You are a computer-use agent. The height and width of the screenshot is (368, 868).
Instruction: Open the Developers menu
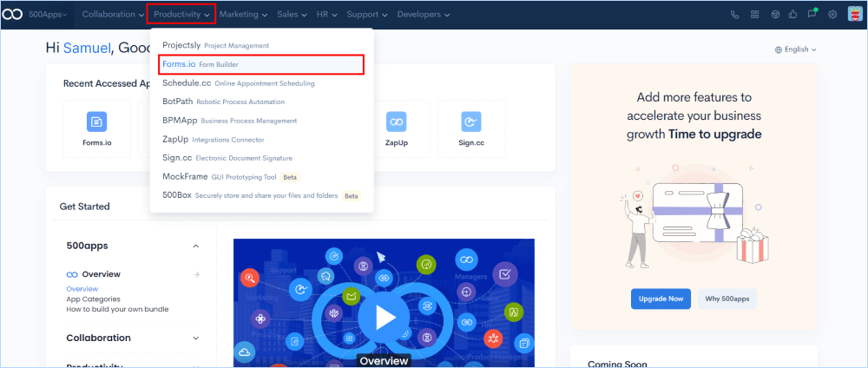(x=424, y=15)
